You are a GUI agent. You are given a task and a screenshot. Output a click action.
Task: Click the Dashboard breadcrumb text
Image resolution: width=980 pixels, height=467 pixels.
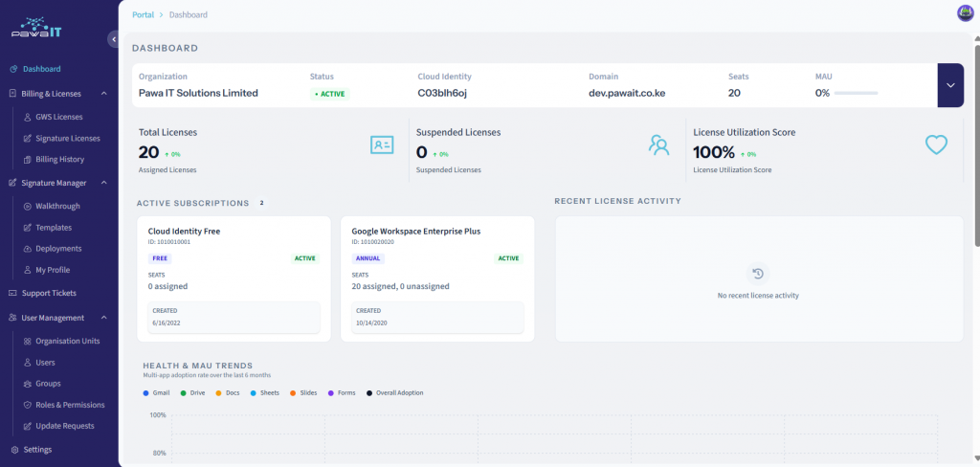(189, 14)
